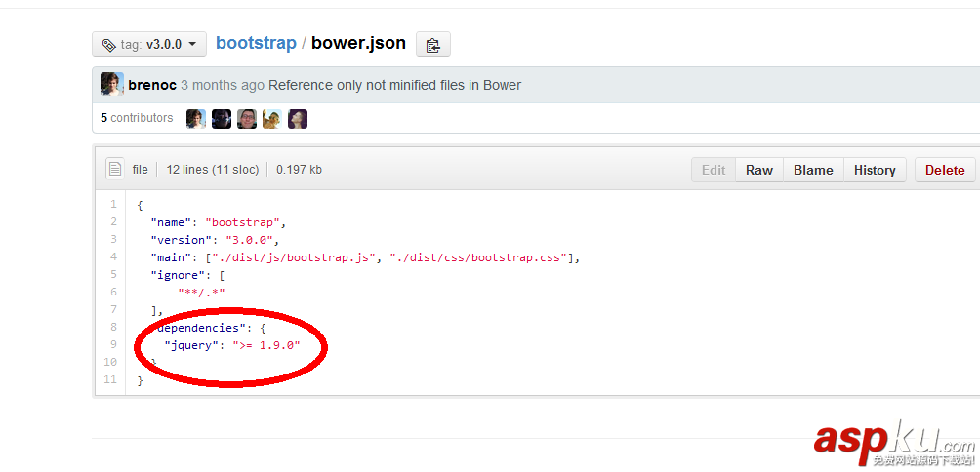Copy the file path with clipboard icon
The width and height of the screenshot is (980, 472).
(432, 44)
